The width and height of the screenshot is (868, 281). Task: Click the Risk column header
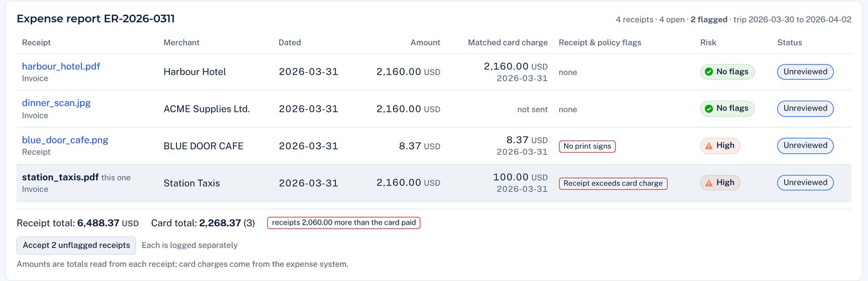pyautogui.click(x=708, y=42)
